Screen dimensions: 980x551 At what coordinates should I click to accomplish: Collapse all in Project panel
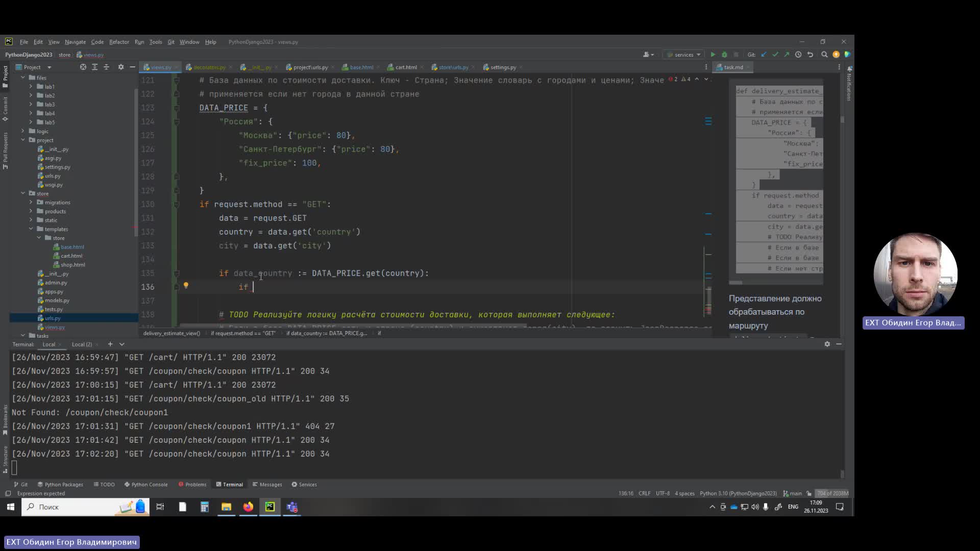click(106, 67)
